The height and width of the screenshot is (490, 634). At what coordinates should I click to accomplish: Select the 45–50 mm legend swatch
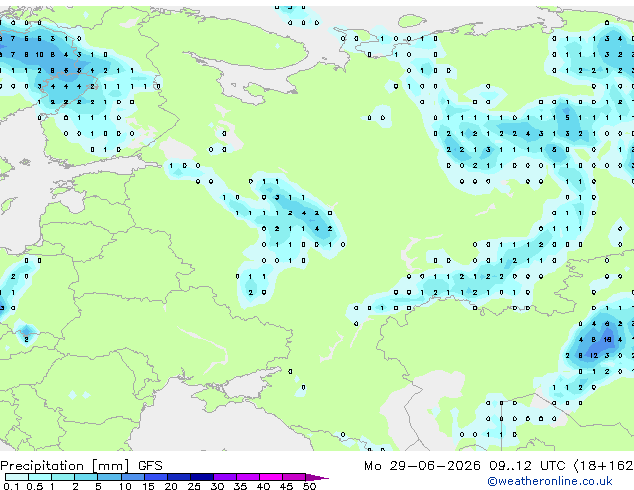coord(294,477)
